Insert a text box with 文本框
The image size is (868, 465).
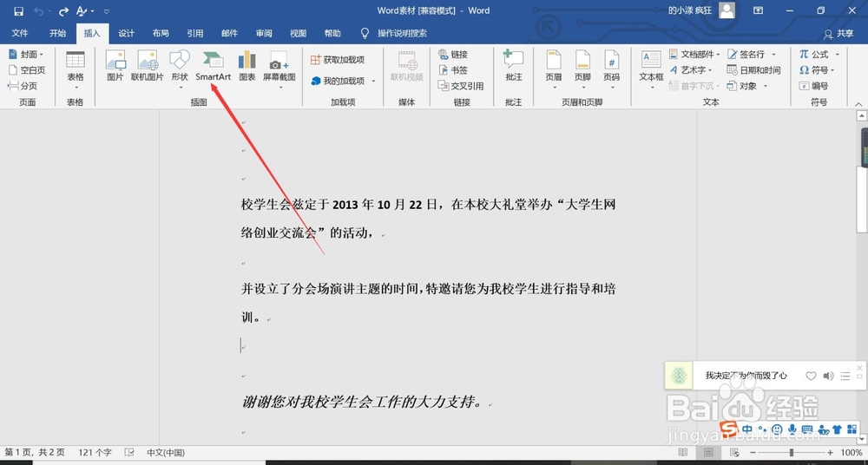pos(651,69)
